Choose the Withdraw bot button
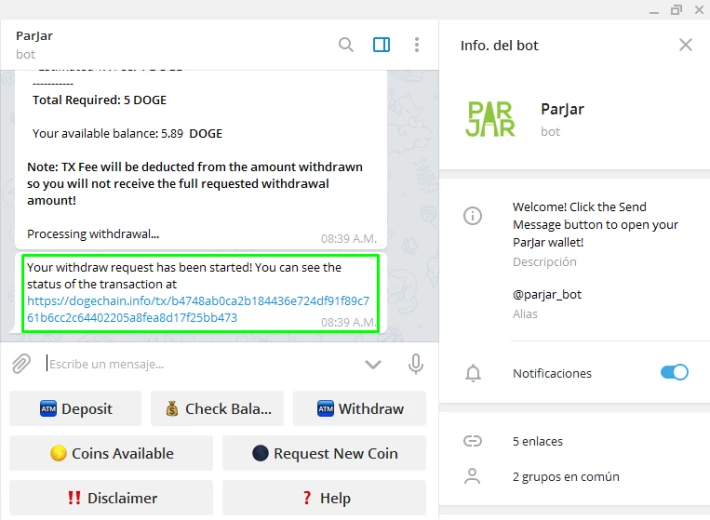 pyautogui.click(x=360, y=409)
